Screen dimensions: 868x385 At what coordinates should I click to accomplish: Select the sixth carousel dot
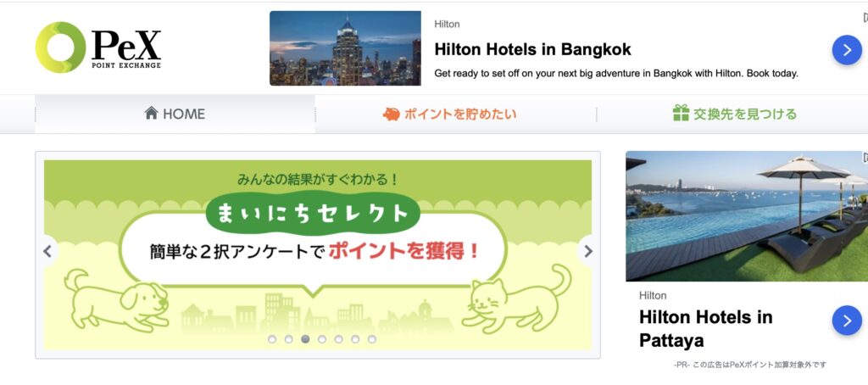355,339
